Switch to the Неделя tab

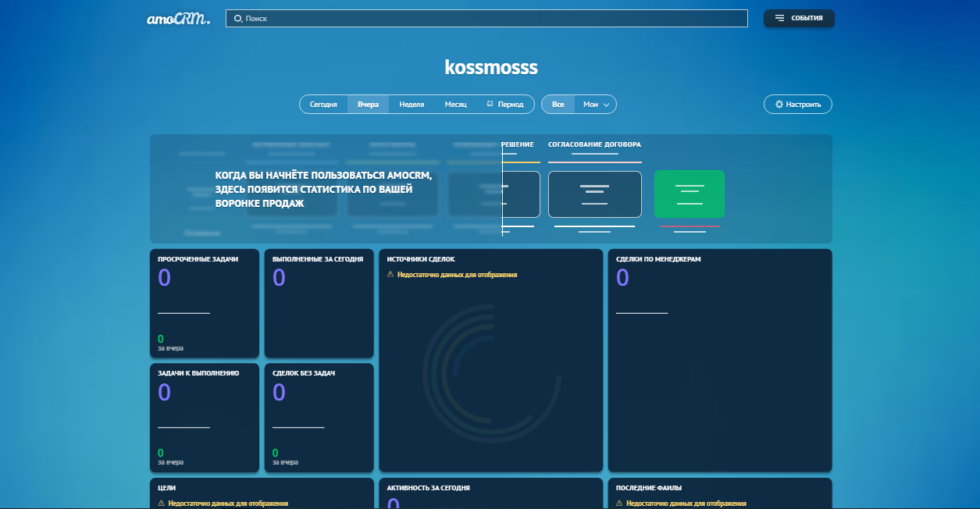pos(412,105)
